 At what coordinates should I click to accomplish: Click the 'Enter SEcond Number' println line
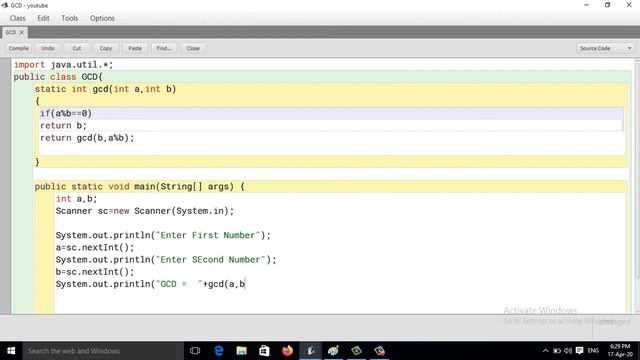[166, 260]
